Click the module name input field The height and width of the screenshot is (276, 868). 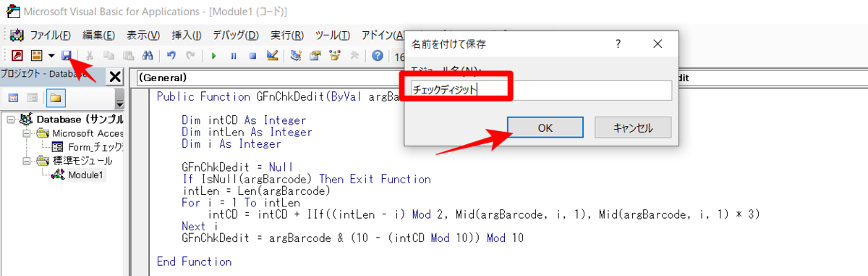point(541,90)
